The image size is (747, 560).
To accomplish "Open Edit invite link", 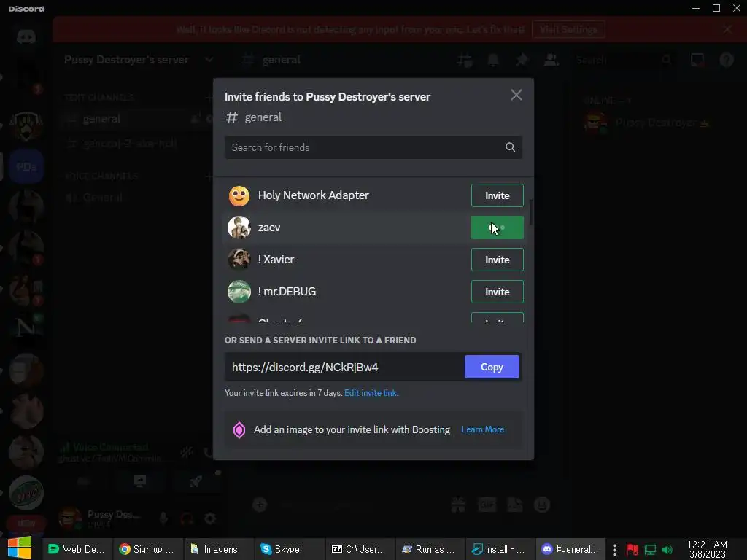I will click(371, 393).
